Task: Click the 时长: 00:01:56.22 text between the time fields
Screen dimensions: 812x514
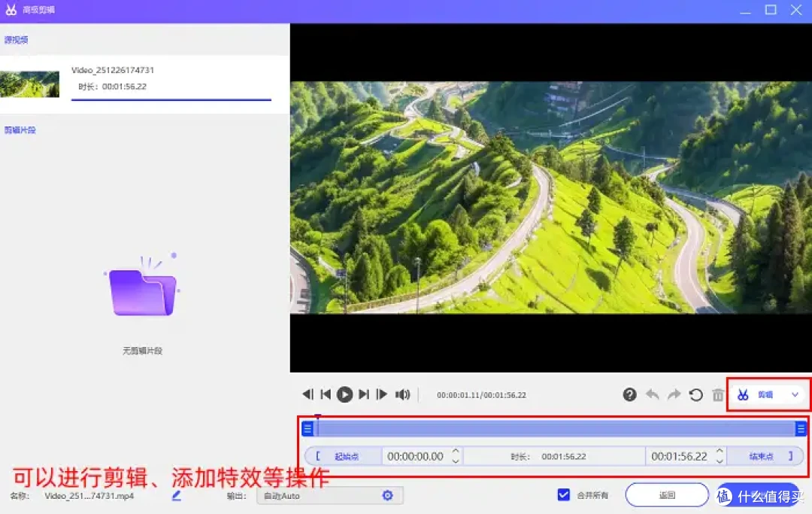Action: click(548, 457)
